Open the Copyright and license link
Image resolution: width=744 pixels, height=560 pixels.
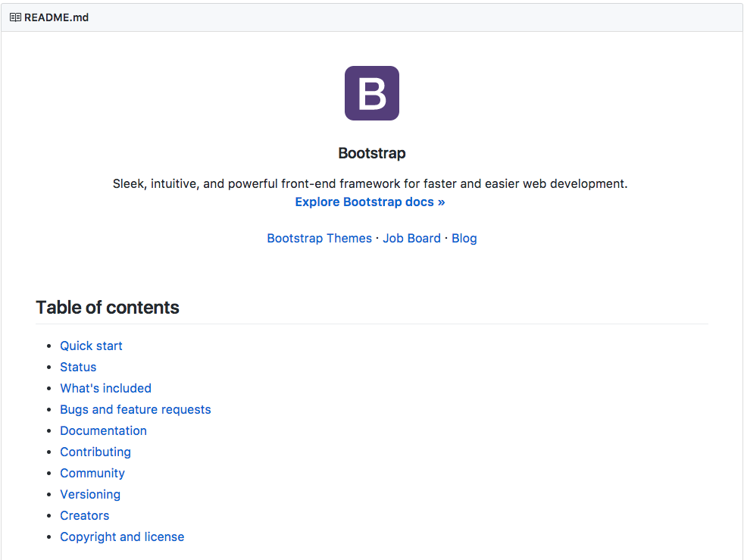pyautogui.click(x=122, y=537)
